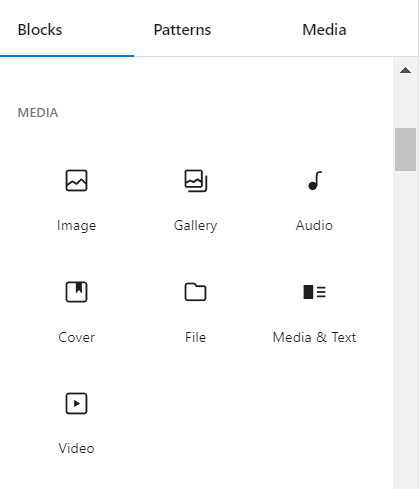Select the Gallery block icon
Screen dimensions: 420x489
click(196, 181)
